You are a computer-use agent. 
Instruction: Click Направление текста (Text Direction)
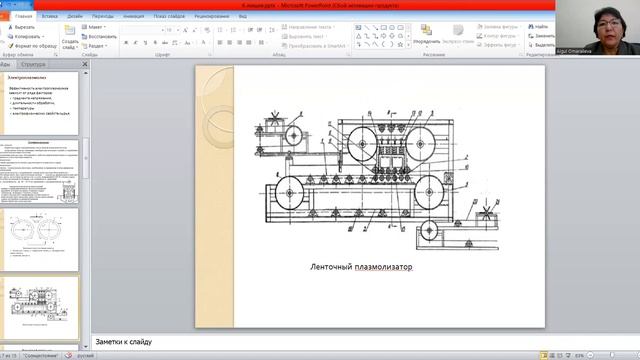pyautogui.click(x=309, y=27)
